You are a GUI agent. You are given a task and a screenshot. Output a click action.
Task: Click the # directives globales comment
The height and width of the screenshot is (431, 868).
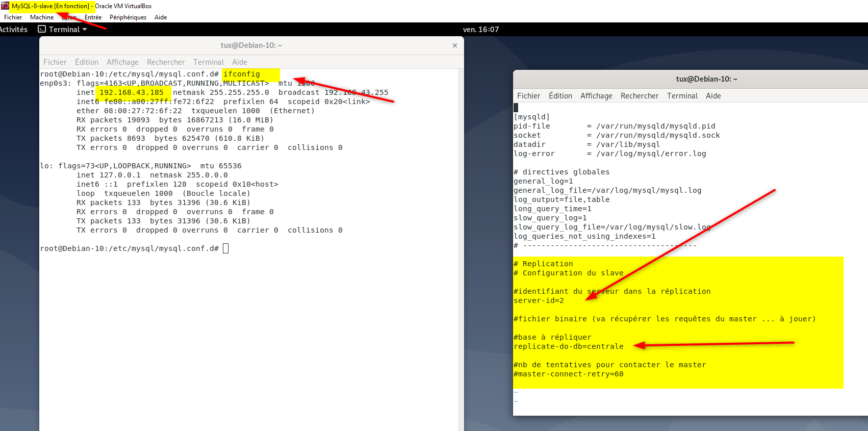[561, 172]
